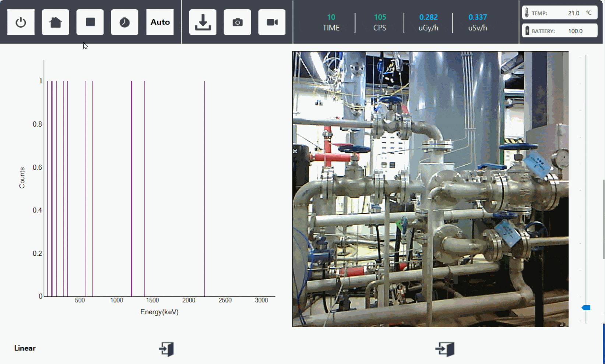This screenshot has height=364, width=605.
Task: Click the Counts axis label
Action: 22,178
